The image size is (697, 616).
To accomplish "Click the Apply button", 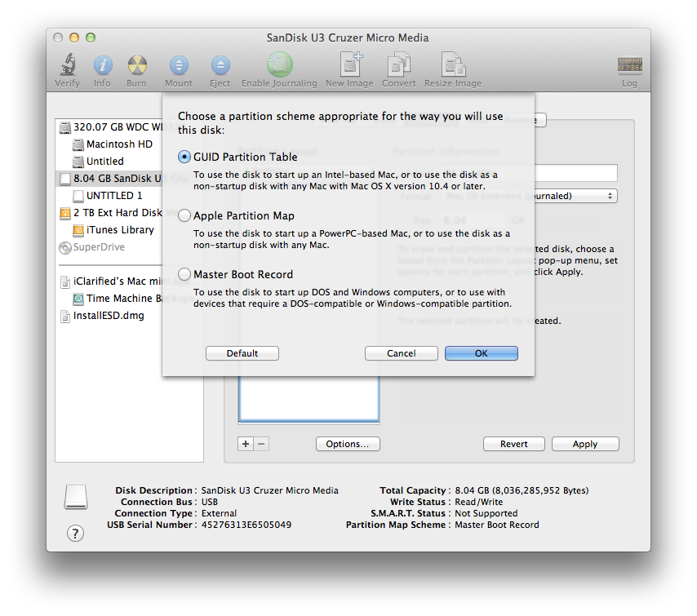I will [x=585, y=444].
